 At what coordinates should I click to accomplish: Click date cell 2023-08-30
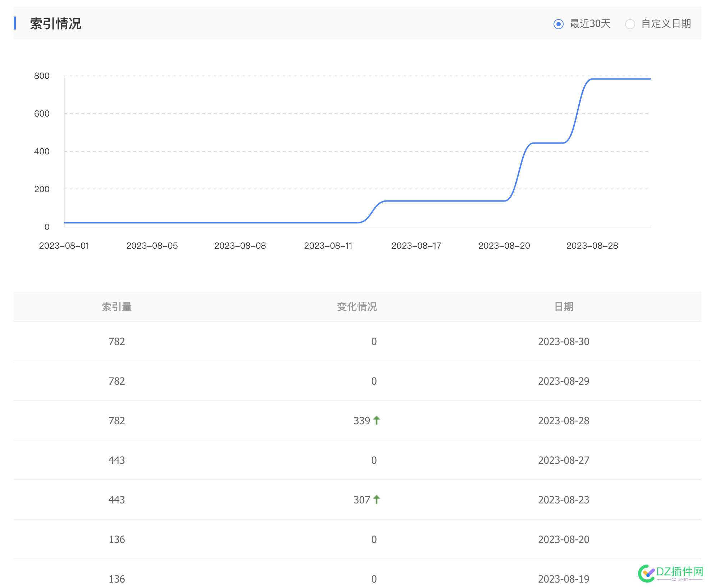point(564,342)
